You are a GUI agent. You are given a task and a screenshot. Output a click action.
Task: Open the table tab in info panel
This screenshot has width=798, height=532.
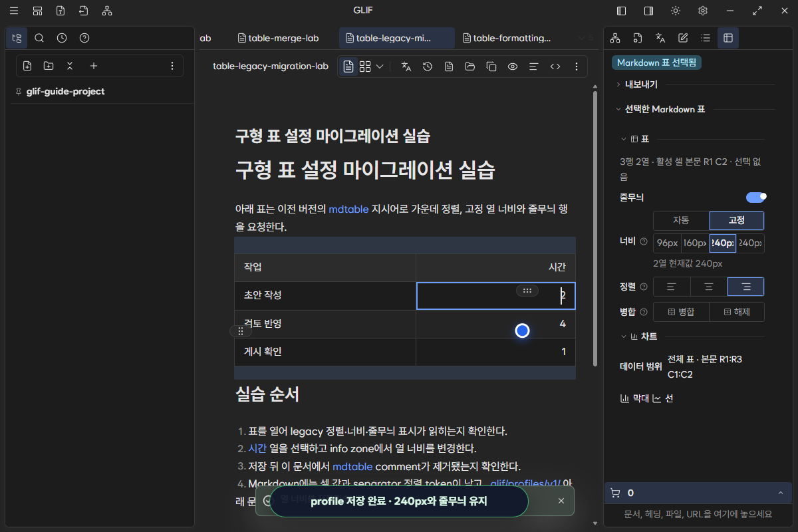[728, 38]
